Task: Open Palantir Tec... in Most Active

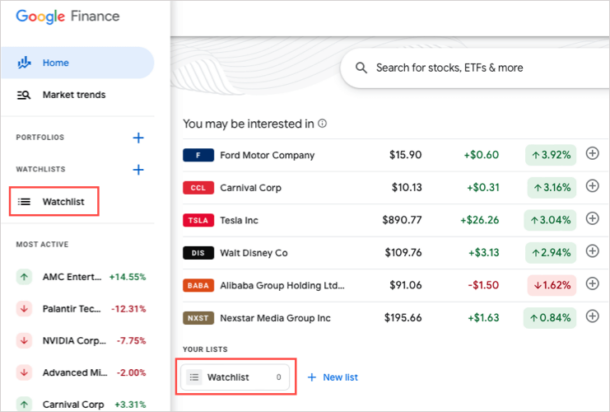Action: (81, 309)
